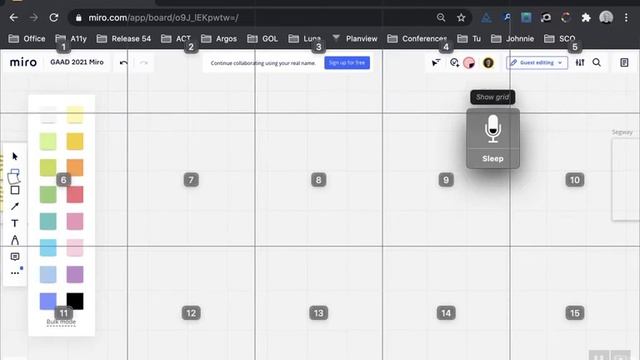
Task: Pick the medium green sticky color
Action: pos(48,195)
